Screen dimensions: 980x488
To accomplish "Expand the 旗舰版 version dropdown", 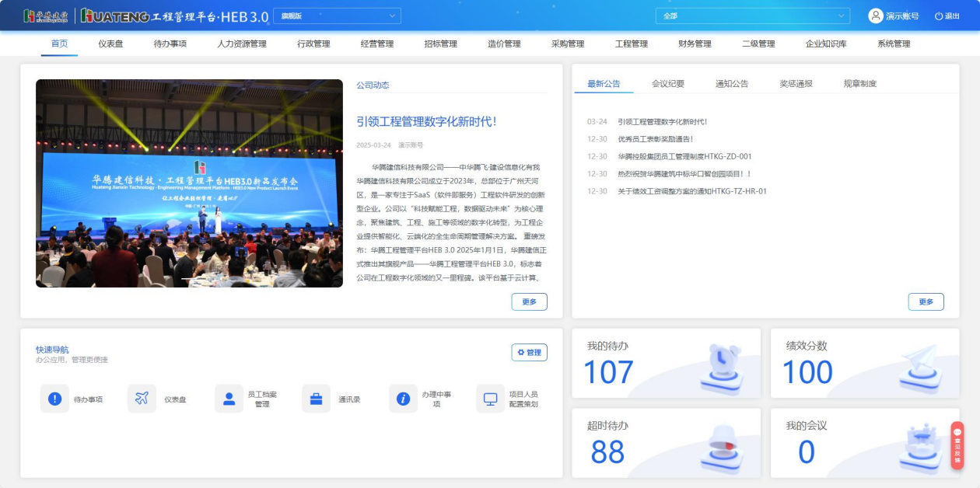I will (337, 16).
